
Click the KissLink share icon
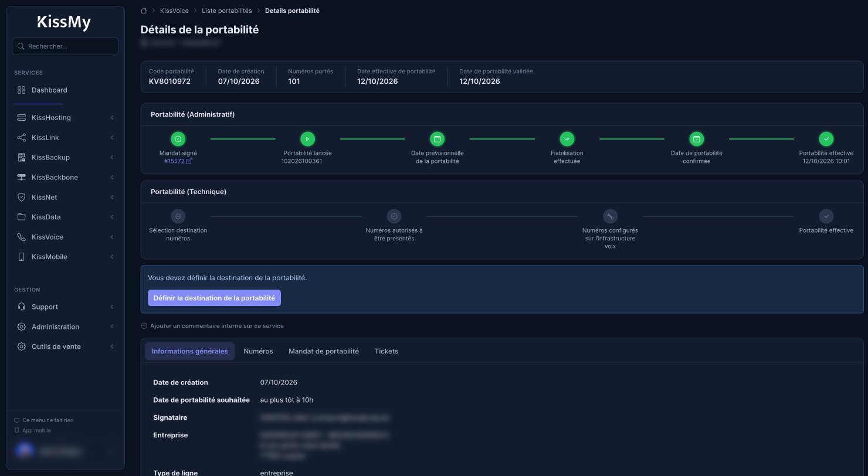pyautogui.click(x=22, y=138)
